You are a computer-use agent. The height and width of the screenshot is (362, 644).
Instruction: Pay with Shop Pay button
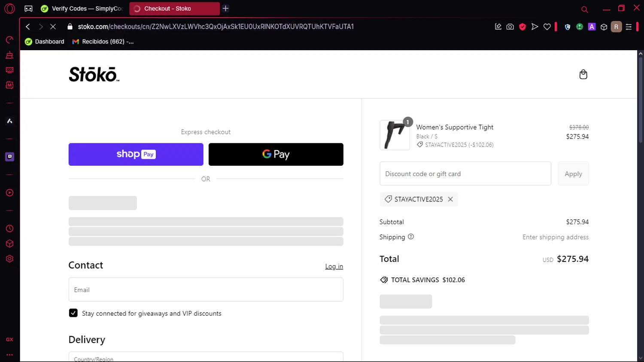click(x=136, y=154)
